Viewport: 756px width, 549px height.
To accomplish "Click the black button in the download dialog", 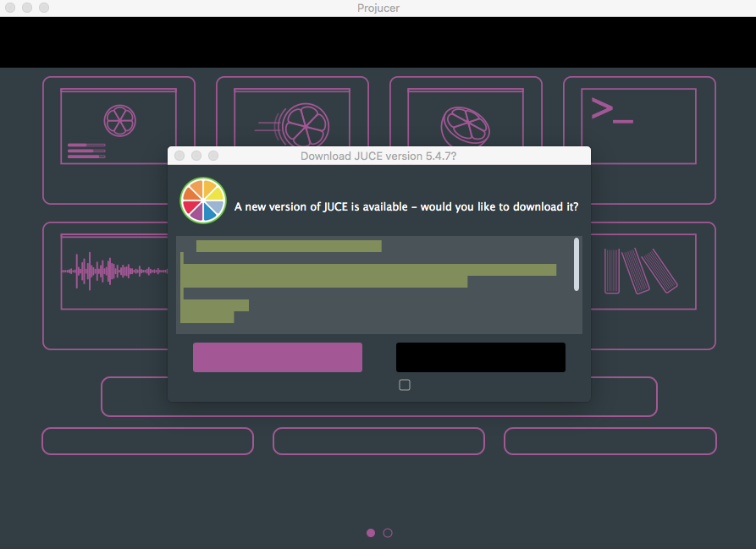I will (x=481, y=357).
